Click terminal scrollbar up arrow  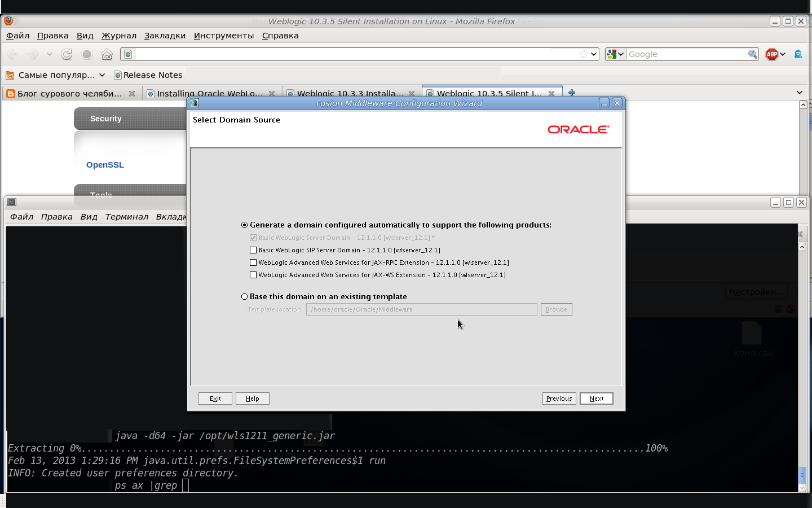pyautogui.click(x=802, y=247)
